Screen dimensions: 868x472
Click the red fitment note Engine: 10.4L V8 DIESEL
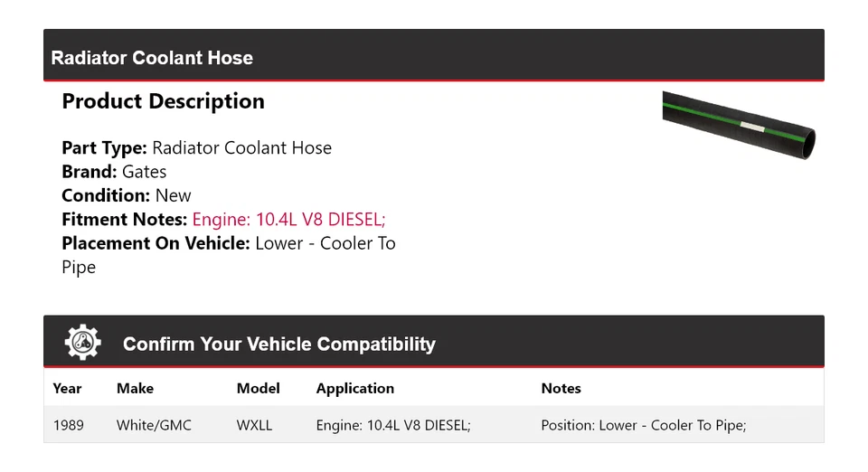(x=289, y=219)
